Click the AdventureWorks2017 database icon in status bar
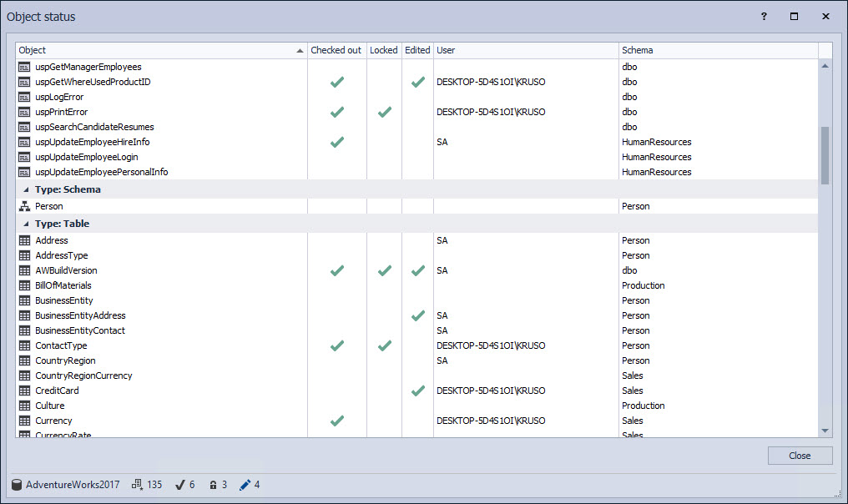The width and height of the screenshot is (848, 504). 17,485
